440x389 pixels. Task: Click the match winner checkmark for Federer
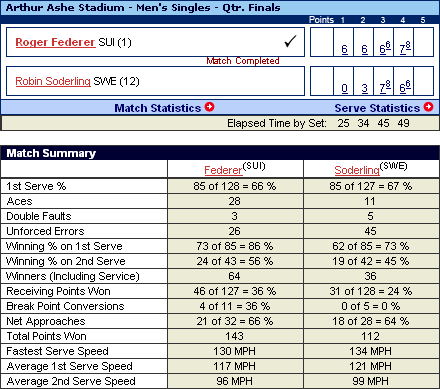click(x=290, y=41)
